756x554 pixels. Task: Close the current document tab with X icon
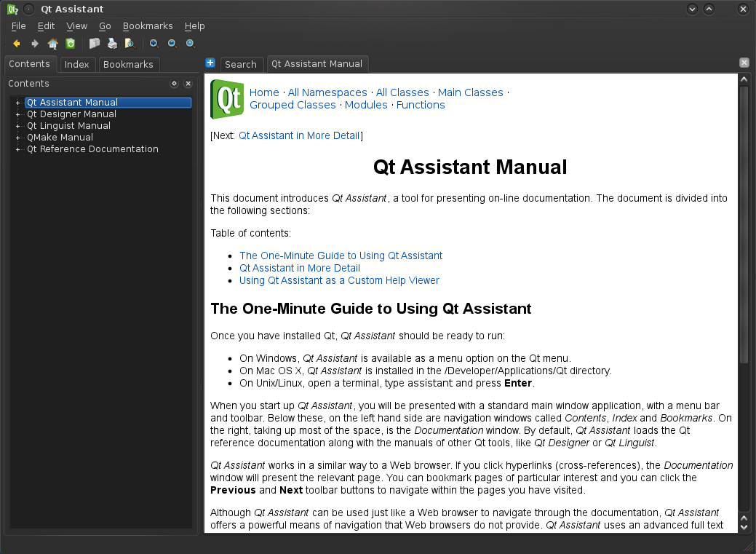pos(744,63)
